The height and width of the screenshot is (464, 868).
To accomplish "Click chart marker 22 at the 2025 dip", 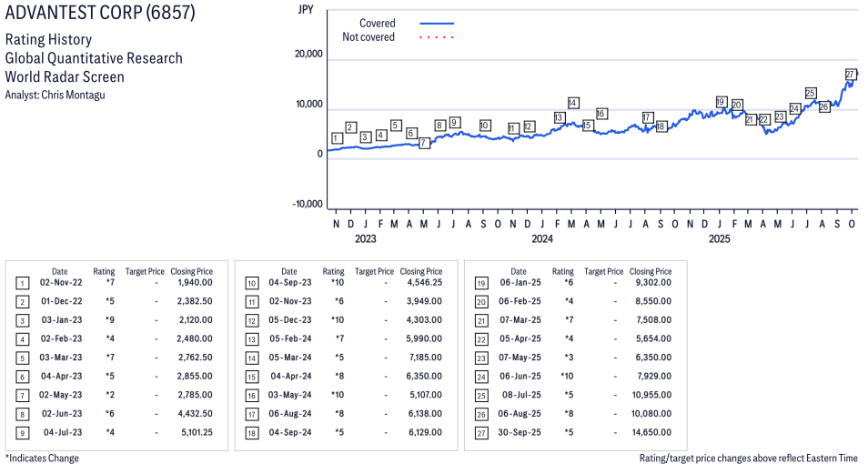I will click(764, 119).
